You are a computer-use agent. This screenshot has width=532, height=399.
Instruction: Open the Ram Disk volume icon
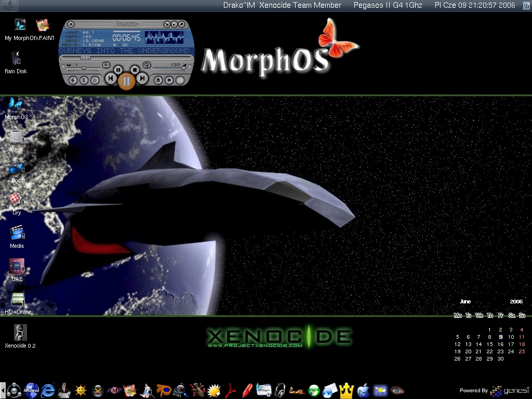tap(16, 58)
